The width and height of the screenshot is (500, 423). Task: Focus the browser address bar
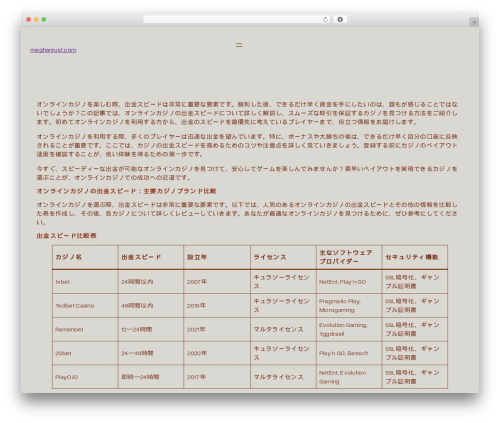233,20
